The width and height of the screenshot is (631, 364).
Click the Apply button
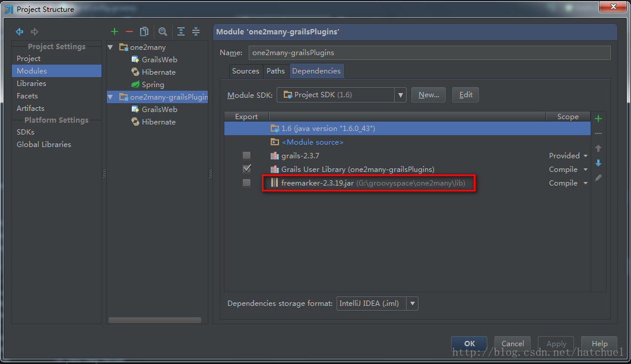tap(556, 343)
